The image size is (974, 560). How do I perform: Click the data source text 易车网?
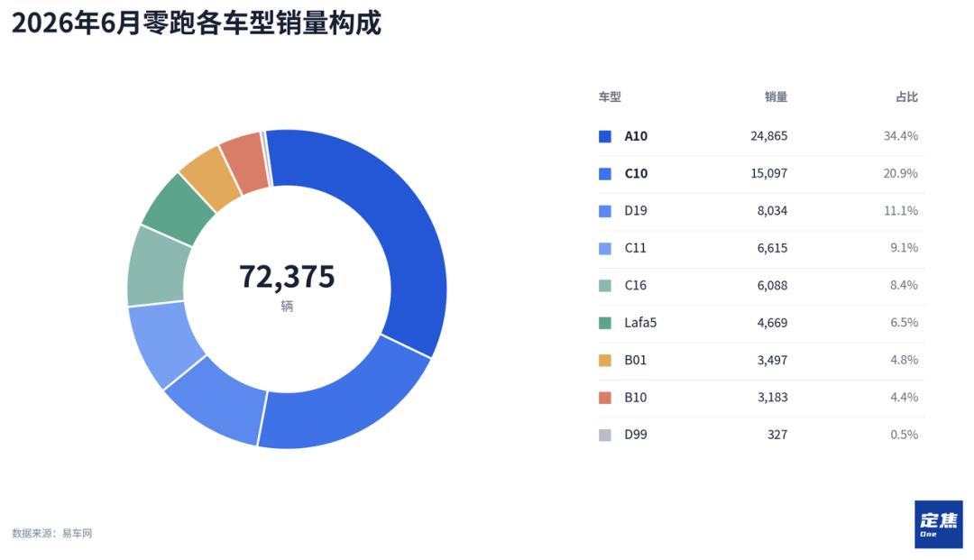coord(77,533)
